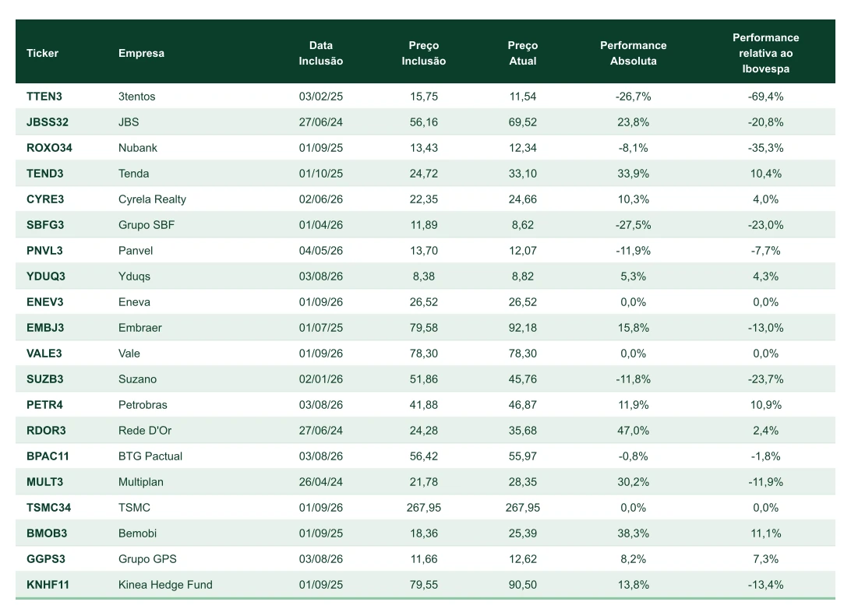This screenshot has height=616, width=851.
Task: Click the Ticker column header
Action: pos(42,53)
